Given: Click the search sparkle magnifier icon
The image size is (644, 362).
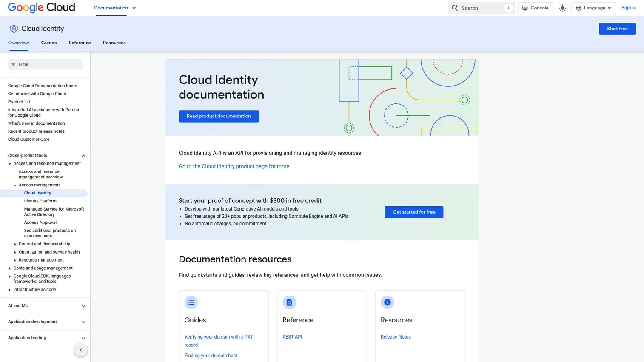Looking at the screenshot, I should [x=455, y=8].
